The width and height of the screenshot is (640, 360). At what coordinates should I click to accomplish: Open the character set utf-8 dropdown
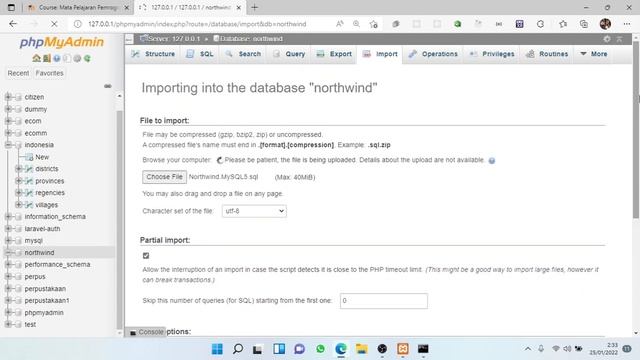point(254,211)
